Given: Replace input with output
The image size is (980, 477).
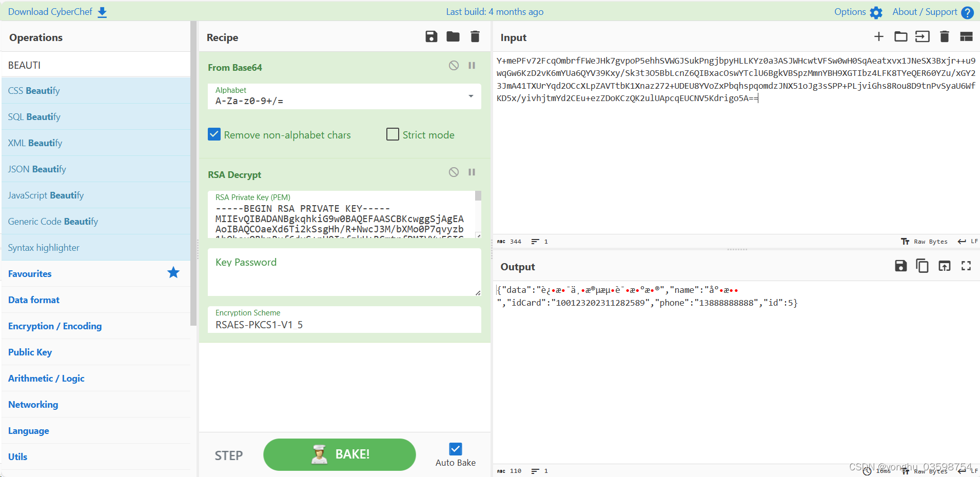Looking at the screenshot, I should [x=945, y=266].
